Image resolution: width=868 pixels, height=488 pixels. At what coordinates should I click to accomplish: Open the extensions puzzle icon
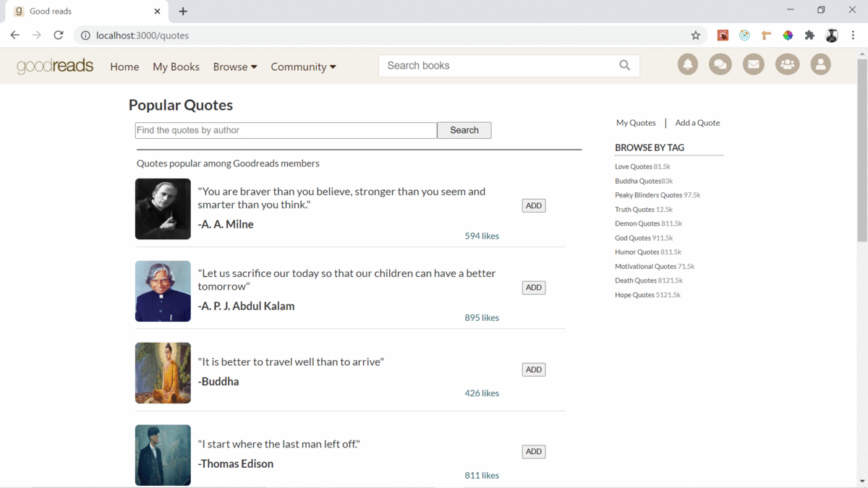pos(809,35)
